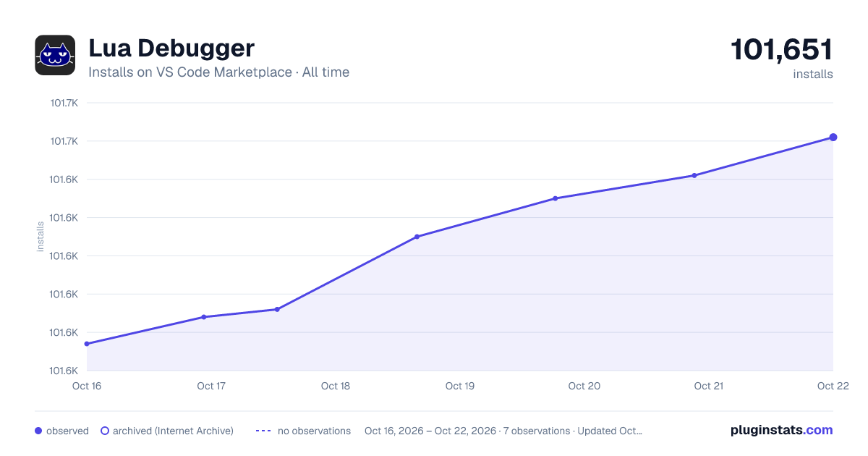This screenshot has height=456, width=868.
Task: Click the 'archived (Internet Archive)' legend circle
Action: (105, 431)
